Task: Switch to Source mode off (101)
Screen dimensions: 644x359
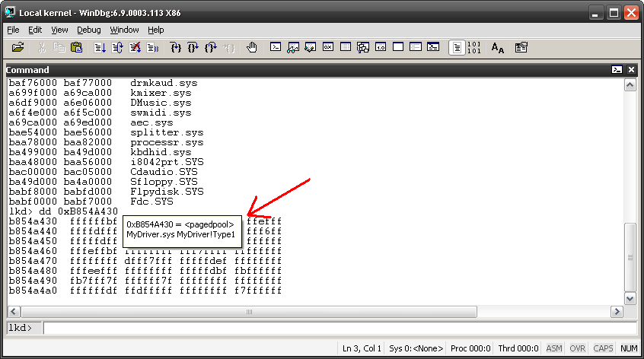Action: (474, 47)
